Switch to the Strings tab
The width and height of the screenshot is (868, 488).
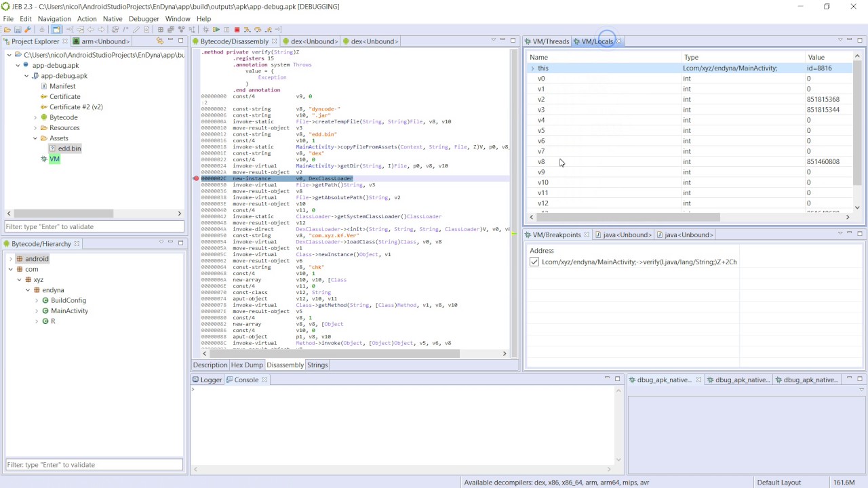317,365
